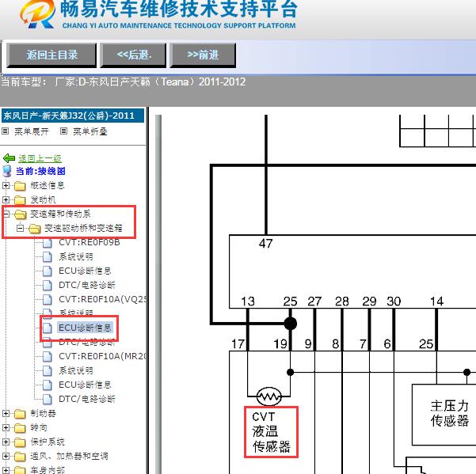Collapse the 变速箱和传动系 node with minus box
Image resolution: width=476 pixels, height=474 pixels.
(6, 214)
